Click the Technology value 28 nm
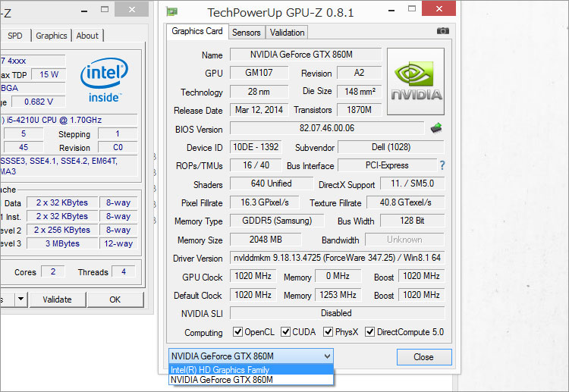Screen dimensions: 569x392 pyautogui.click(x=259, y=92)
